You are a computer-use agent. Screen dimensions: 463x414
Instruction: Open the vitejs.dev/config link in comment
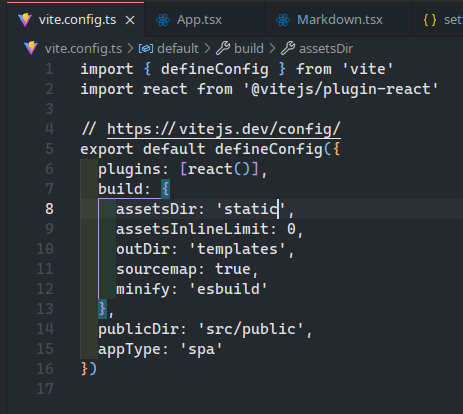pos(224,129)
